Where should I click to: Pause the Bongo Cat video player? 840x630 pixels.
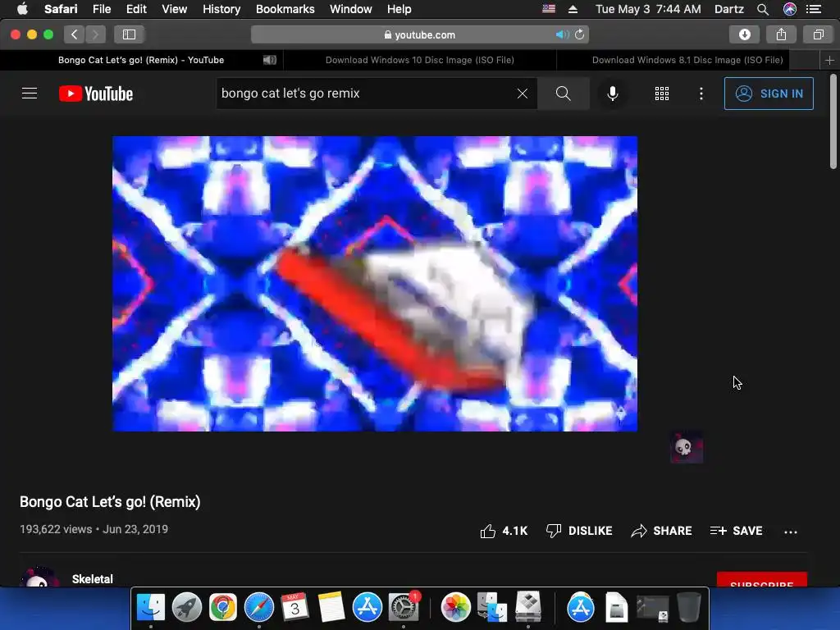click(374, 283)
